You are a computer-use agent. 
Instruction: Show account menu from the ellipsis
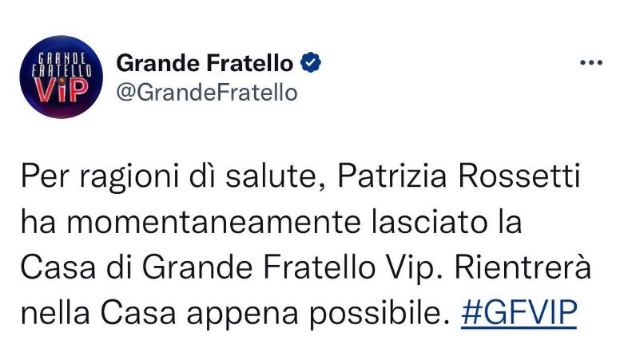591,62
